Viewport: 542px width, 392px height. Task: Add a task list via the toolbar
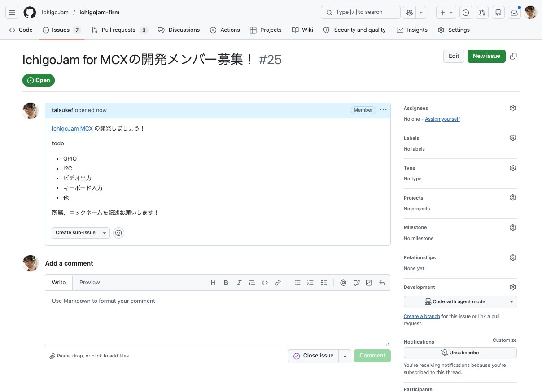click(323, 283)
